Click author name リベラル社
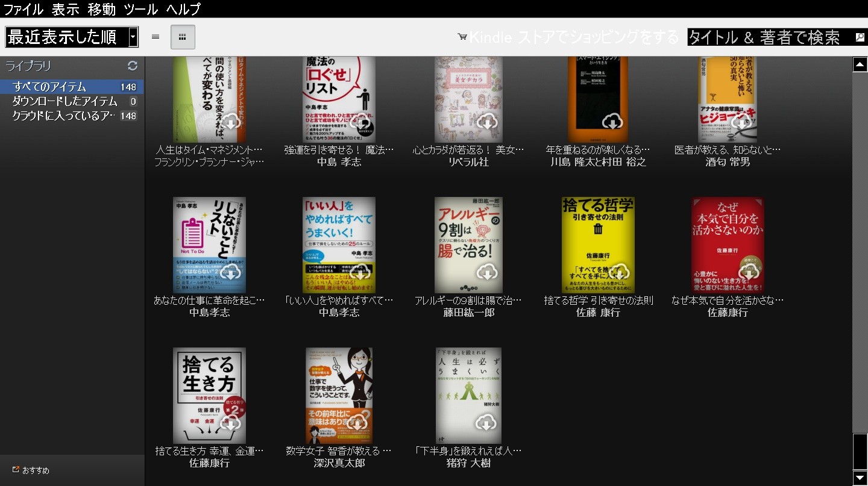The image size is (868, 486). coord(468,162)
